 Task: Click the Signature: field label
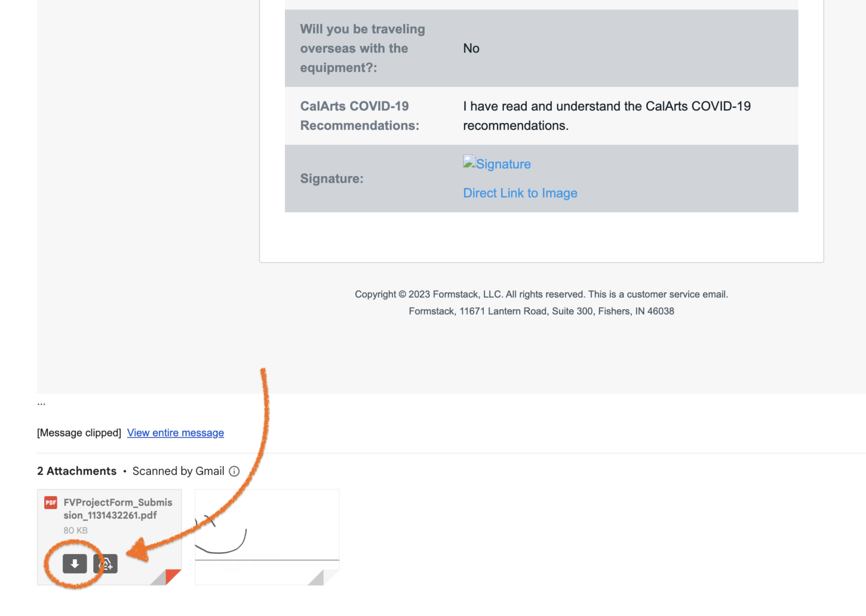332,179
